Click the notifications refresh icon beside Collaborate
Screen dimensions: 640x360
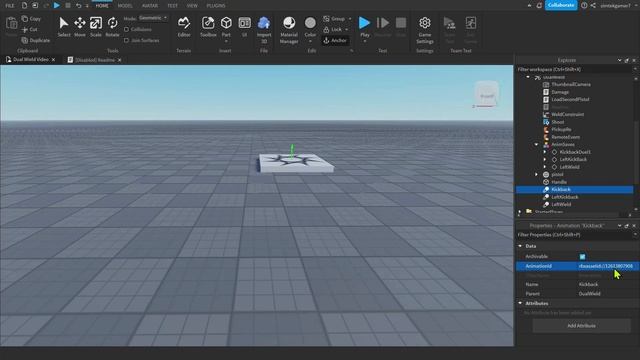539,6
